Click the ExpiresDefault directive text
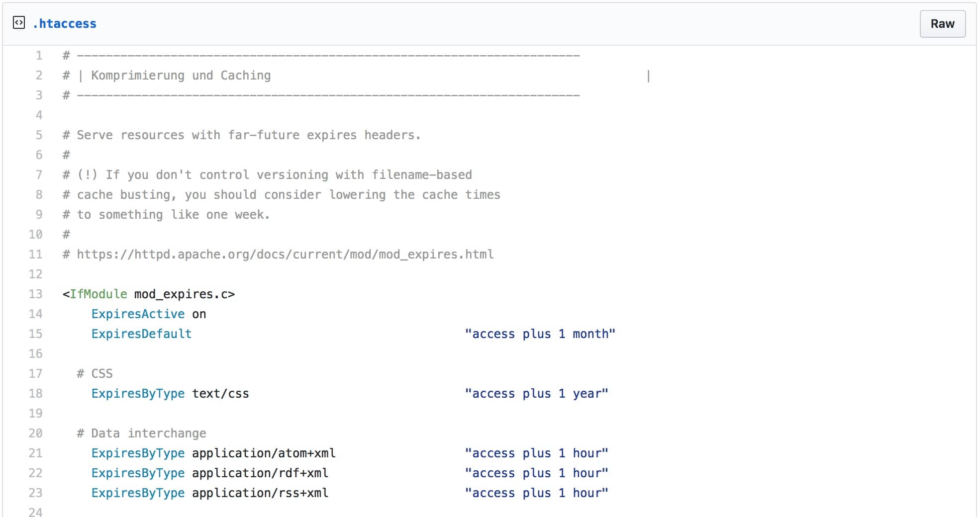Viewport: 980px width, 517px height. point(141,334)
